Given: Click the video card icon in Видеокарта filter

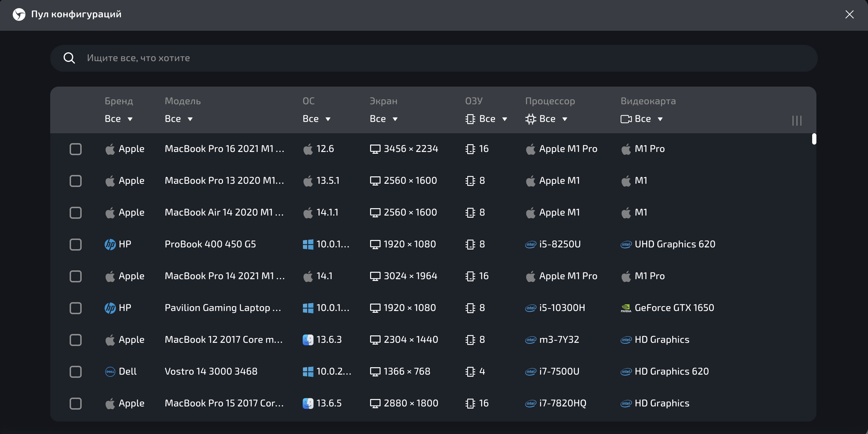Looking at the screenshot, I should tap(626, 119).
